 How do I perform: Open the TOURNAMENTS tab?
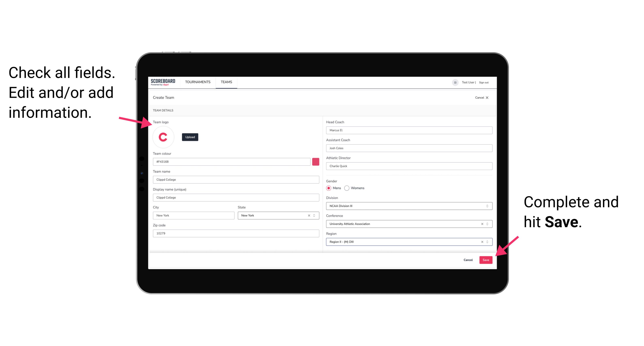pos(198,82)
